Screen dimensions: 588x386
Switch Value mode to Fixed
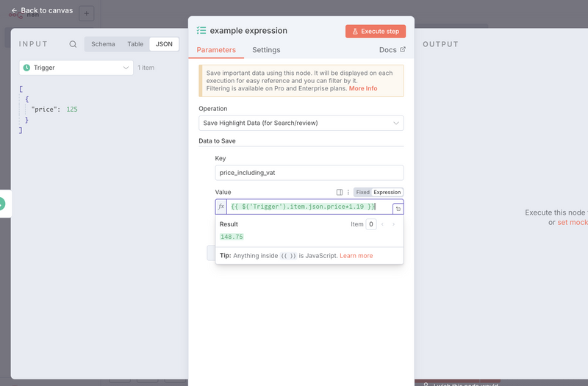tap(362, 192)
